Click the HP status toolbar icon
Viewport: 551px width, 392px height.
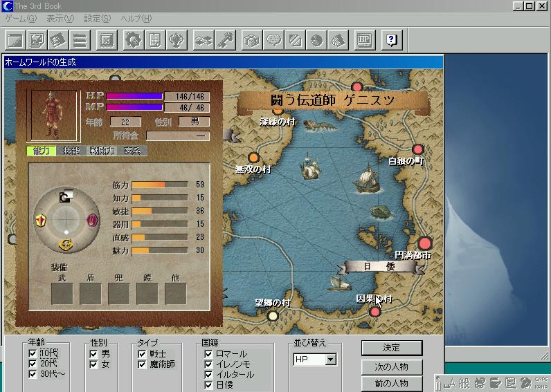tap(365, 39)
